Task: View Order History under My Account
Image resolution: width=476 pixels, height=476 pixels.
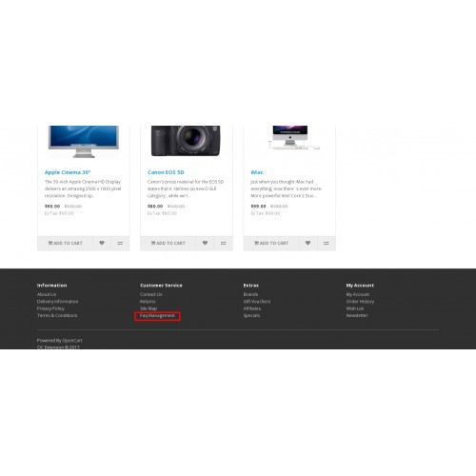Action: coord(360,302)
